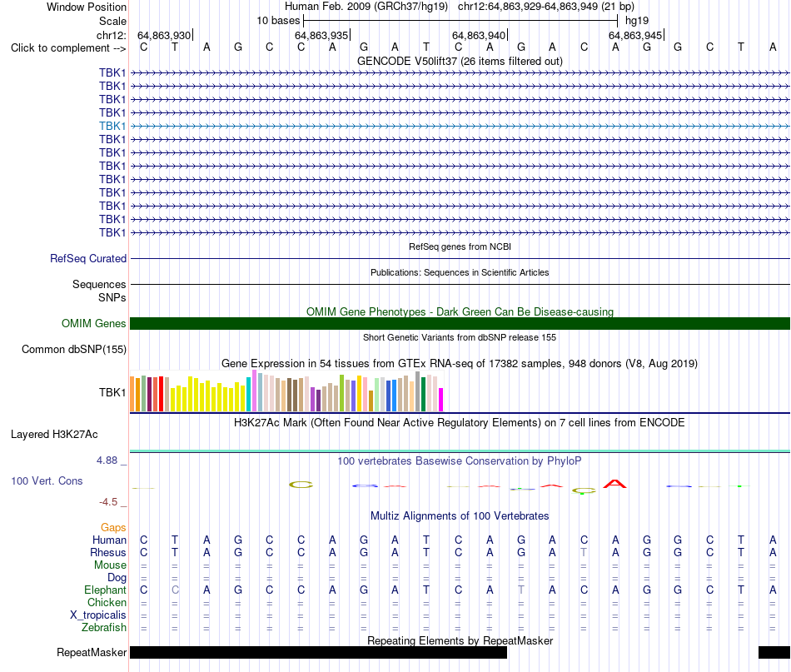Click the light-blue highlighted TBK1 transcript label
This screenshot has height=672, width=791.
pos(112,126)
